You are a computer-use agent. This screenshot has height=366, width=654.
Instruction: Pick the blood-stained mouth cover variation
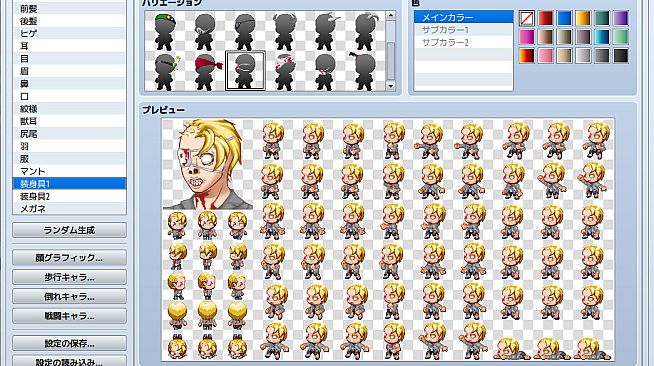click(x=325, y=71)
